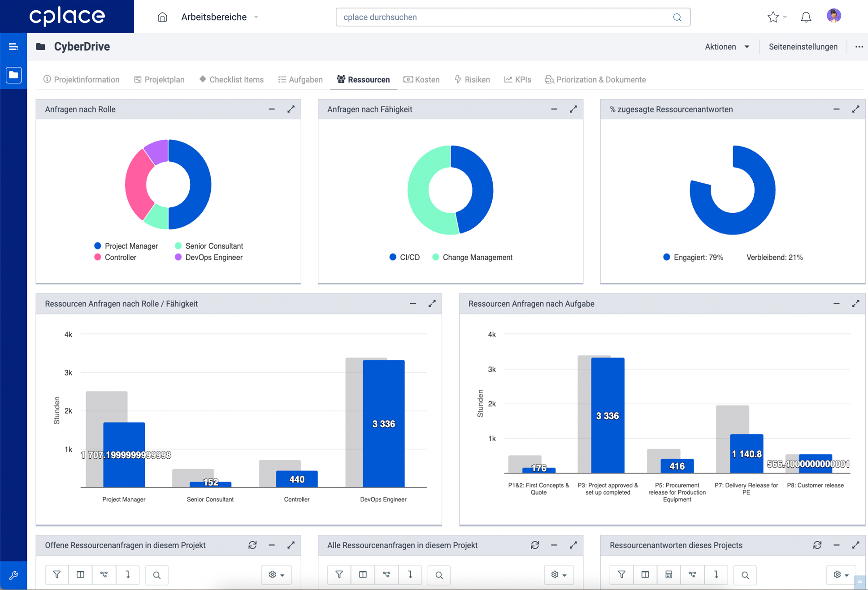Click the search magnifier icon in search bar
The width and height of the screenshot is (868, 590).
[x=677, y=17]
